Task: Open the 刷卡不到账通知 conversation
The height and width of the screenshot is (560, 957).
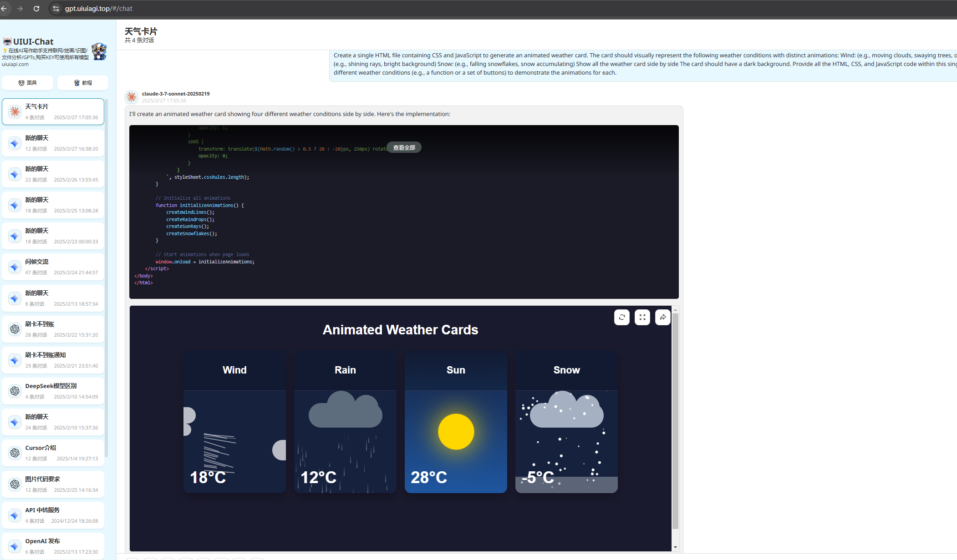Action: pyautogui.click(x=53, y=360)
